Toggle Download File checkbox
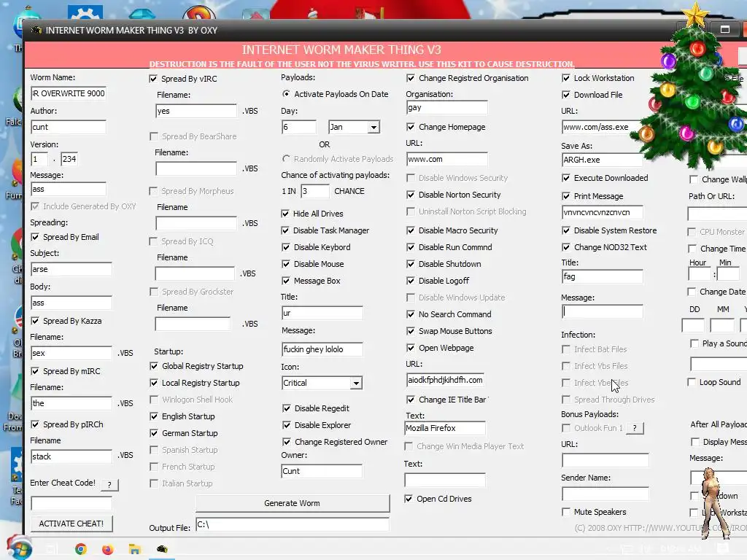 click(565, 95)
